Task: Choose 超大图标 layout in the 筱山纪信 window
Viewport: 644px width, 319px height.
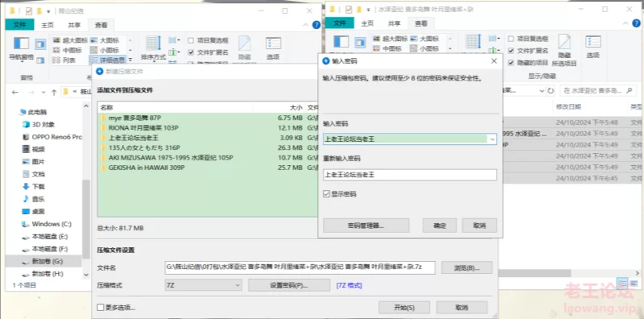Action: [69, 40]
